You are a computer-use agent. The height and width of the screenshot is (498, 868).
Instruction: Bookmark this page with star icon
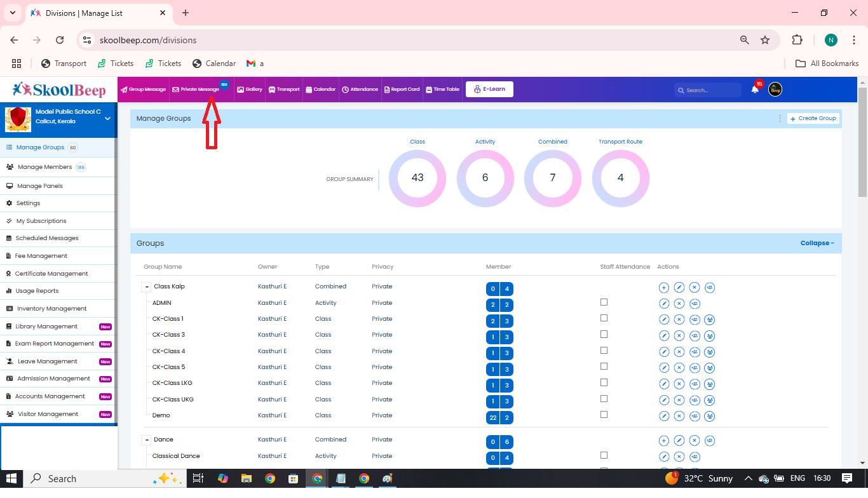pos(765,40)
